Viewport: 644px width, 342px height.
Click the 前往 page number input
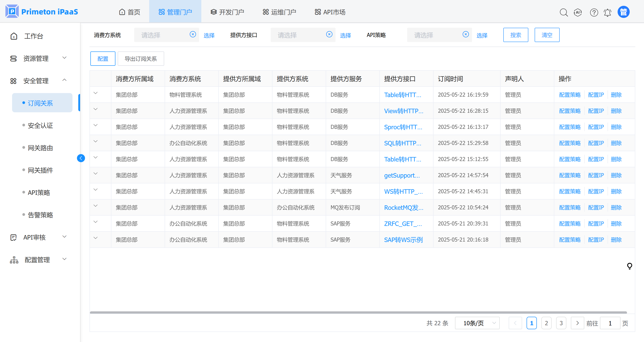click(x=610, y=323)
